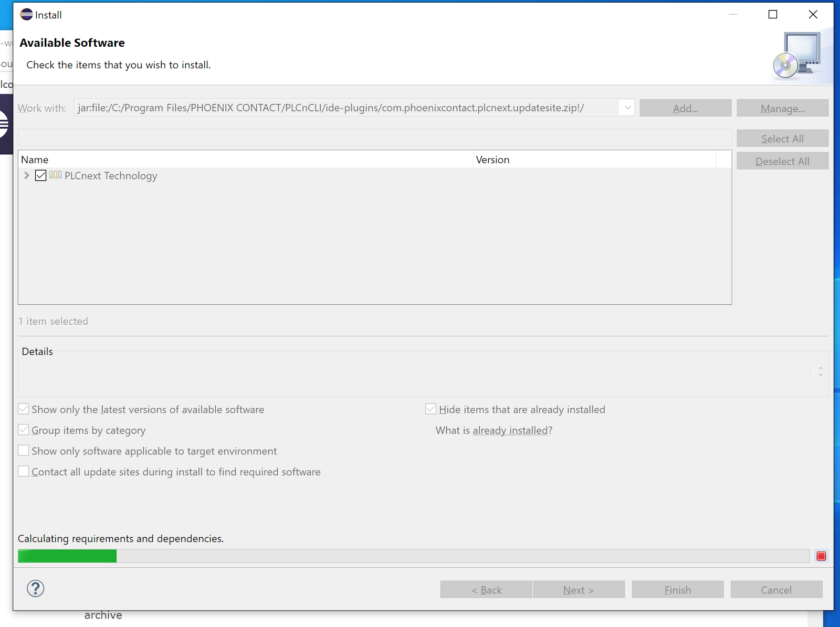Click the Name column header
The width and height of the screenshot is (840, 627).
click(246, 160)
